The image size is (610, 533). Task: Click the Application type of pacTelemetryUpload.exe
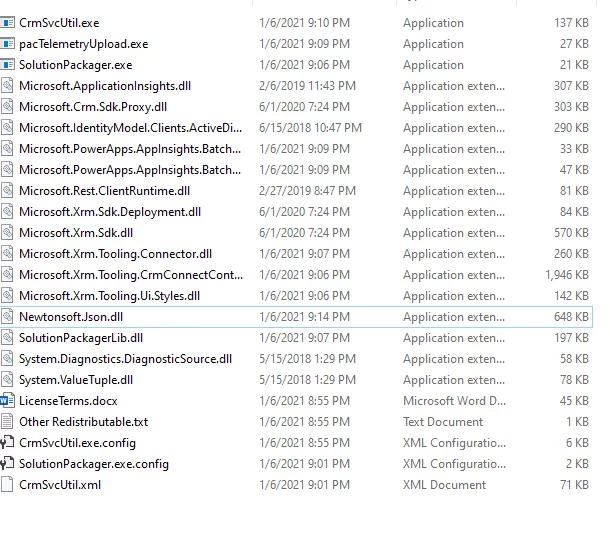tap(433, 44)
